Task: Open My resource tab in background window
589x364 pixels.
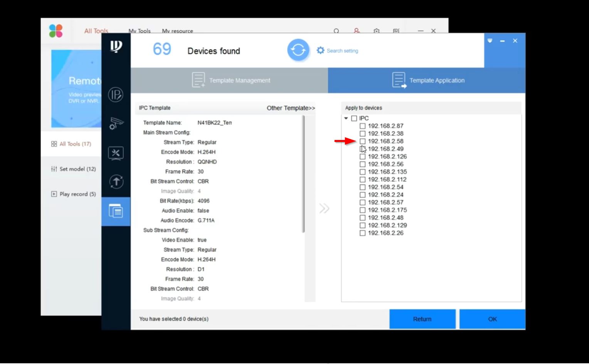Action: click(x=177, y=31)
